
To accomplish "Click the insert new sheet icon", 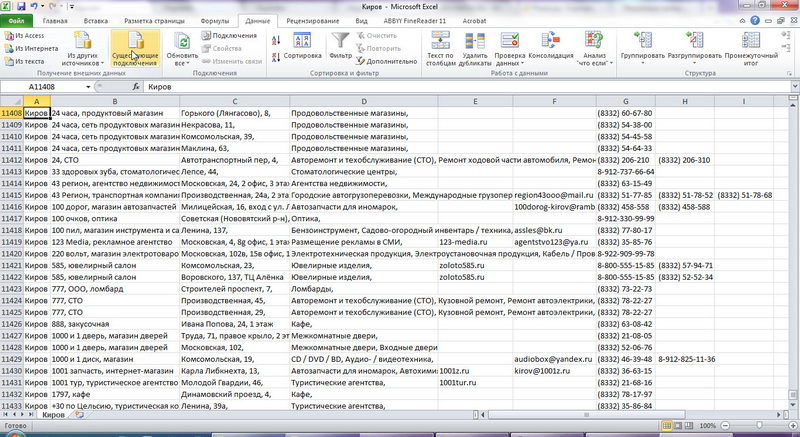I will [79, 415].
